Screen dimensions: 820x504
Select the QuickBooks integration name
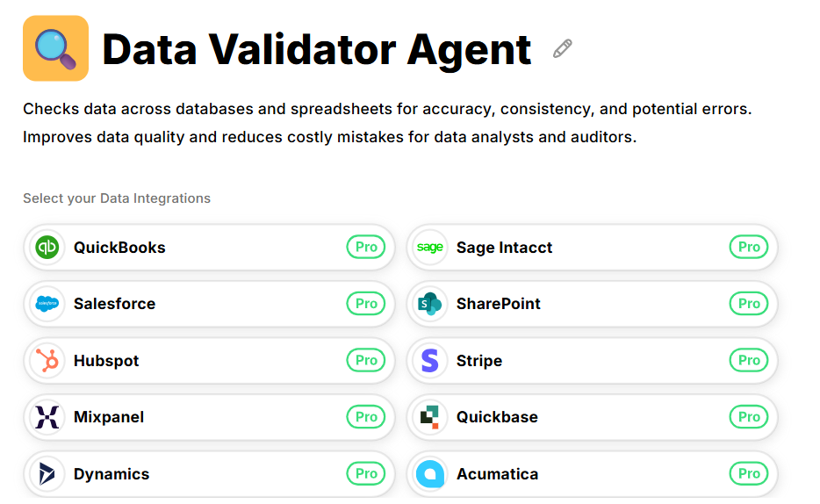(119, 248)
